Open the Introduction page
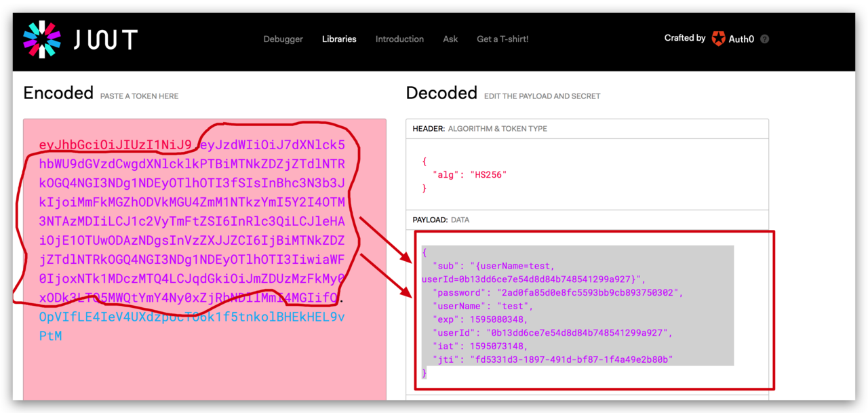The height and width of the screenshot is (413, 868). tap(399, 39)
